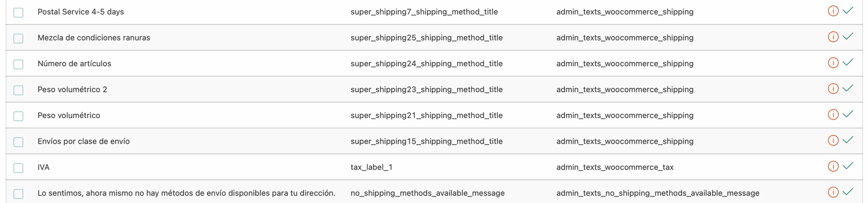Tick checkbox for Mezcla de condiciones ranuras
Screen dimensions: 868x203
[18, 38]
